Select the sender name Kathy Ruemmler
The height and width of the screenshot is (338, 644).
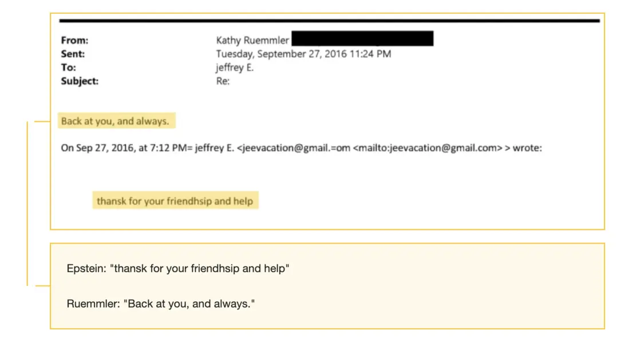click(x=252, y=41)
